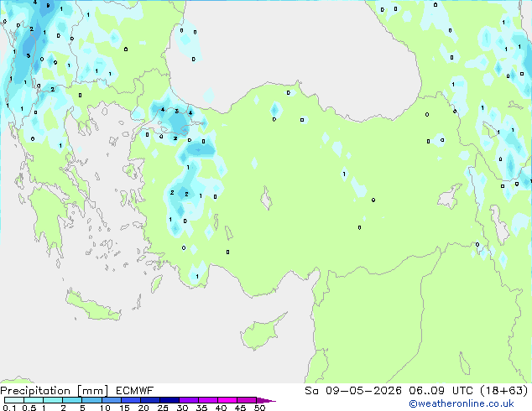The image size is (532, 411).
Task: Click the '0.5' legend tick label
Action: coord(29,408)
